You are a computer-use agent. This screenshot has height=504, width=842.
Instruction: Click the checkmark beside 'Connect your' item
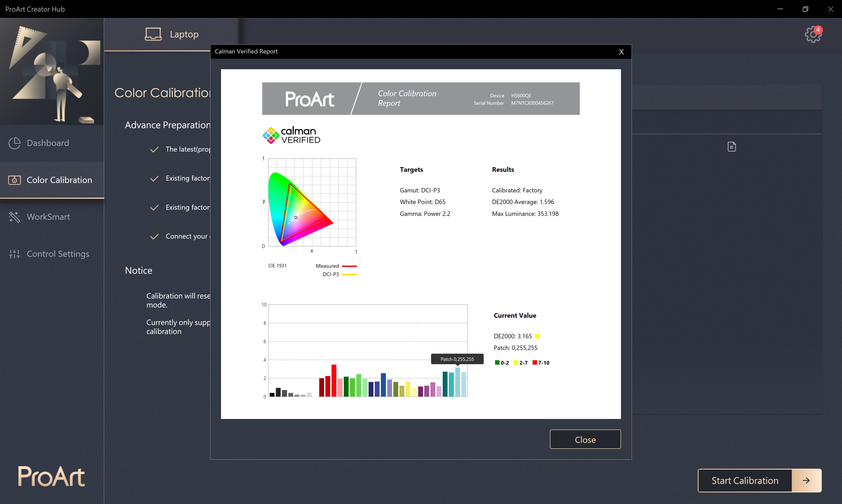tap(154, 236)
